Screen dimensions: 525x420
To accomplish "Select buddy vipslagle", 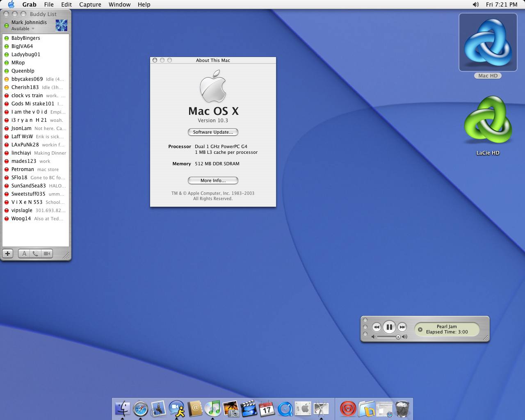I will 36,210.
